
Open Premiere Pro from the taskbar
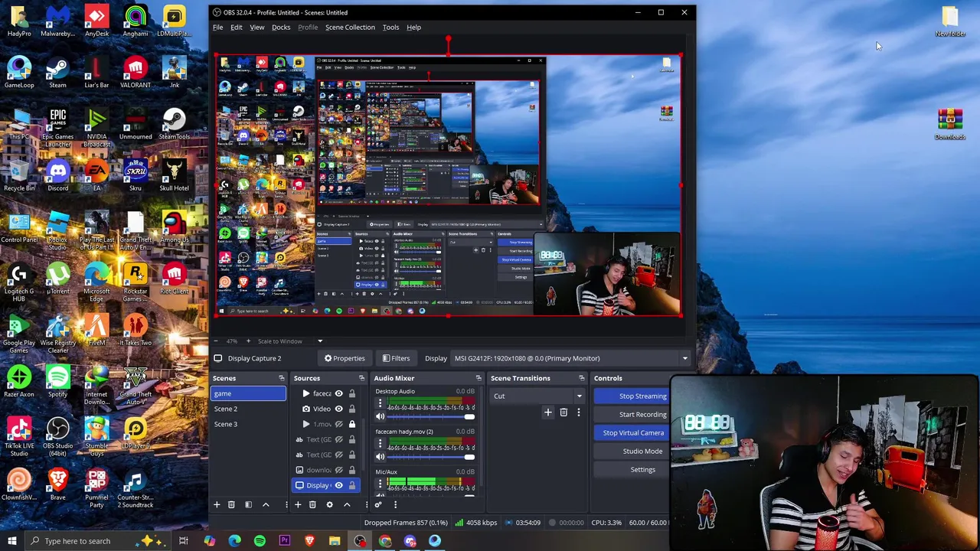pos(284,541)
